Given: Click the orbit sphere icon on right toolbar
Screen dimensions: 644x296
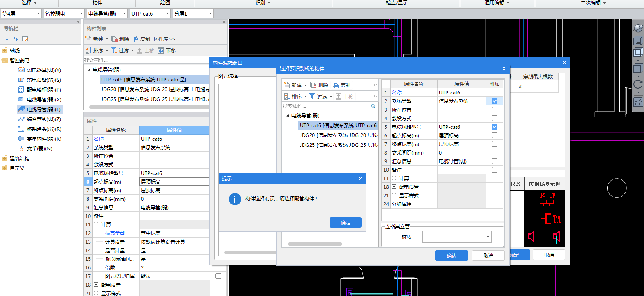Looking at the screenshot, I should [638, 28].
